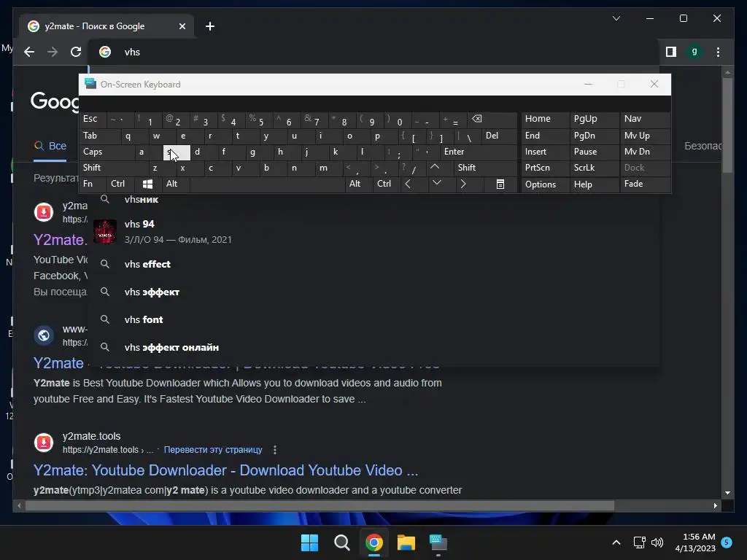This screenshot has height=560, width=747.
Task: Toggle right Shift key on keyboard
Action: (x=485, y=168)
